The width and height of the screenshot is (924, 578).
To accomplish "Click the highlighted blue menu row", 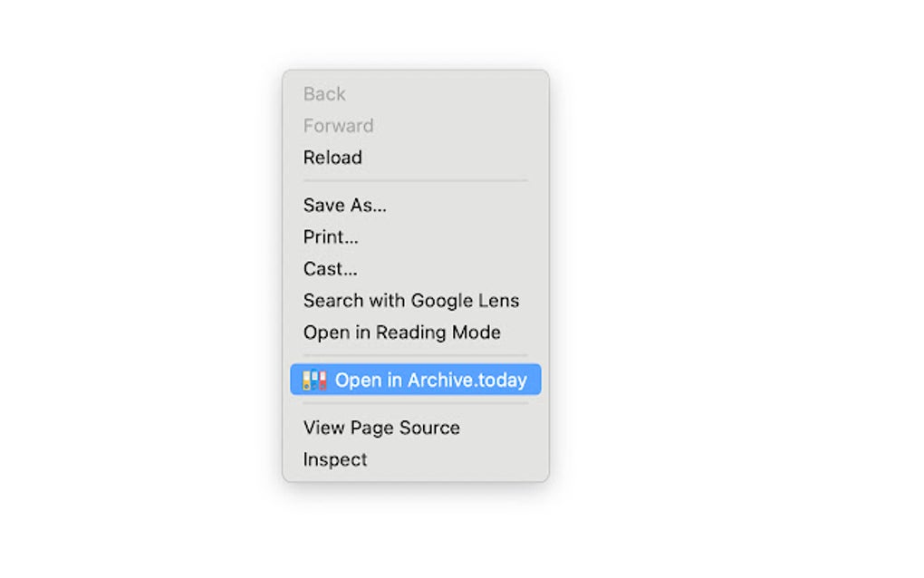I will [x=415, y=381].
